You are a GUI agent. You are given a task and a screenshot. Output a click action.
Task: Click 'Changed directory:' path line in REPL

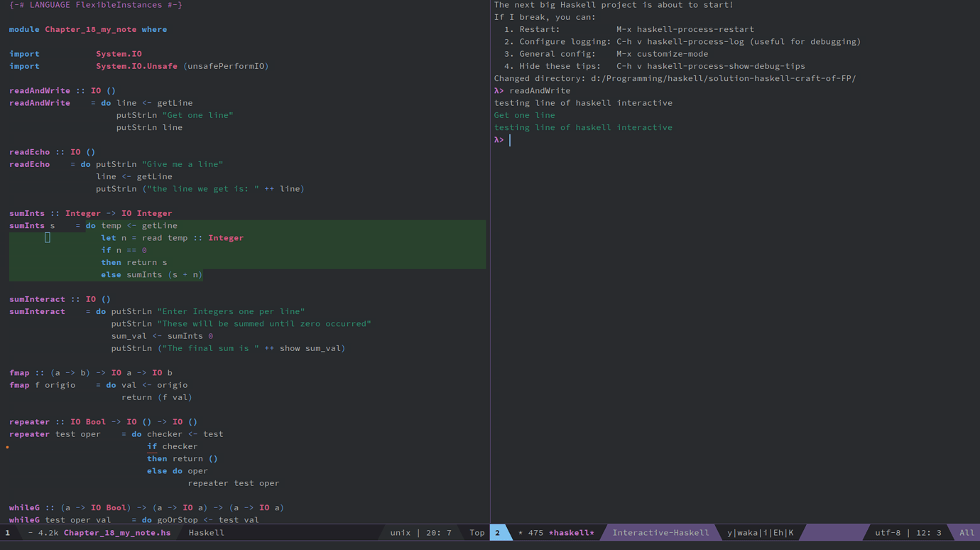[x=675, y=78]
